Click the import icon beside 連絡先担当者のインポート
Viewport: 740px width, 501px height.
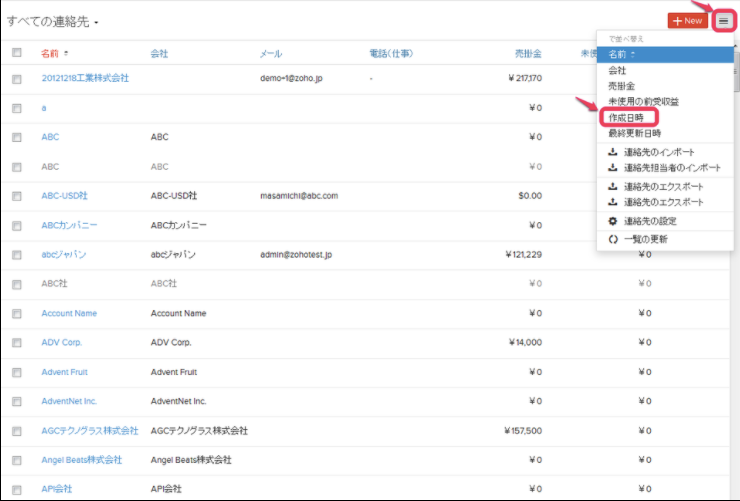tap(613, 168)
